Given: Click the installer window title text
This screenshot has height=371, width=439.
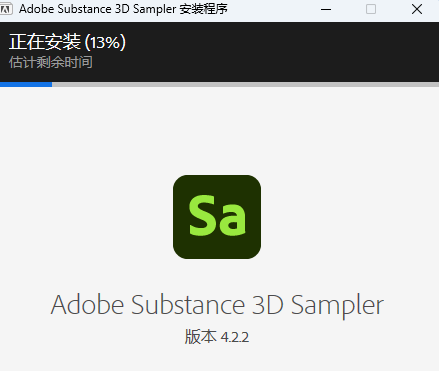Looking at the screenshot, I should tap(123, 9).
